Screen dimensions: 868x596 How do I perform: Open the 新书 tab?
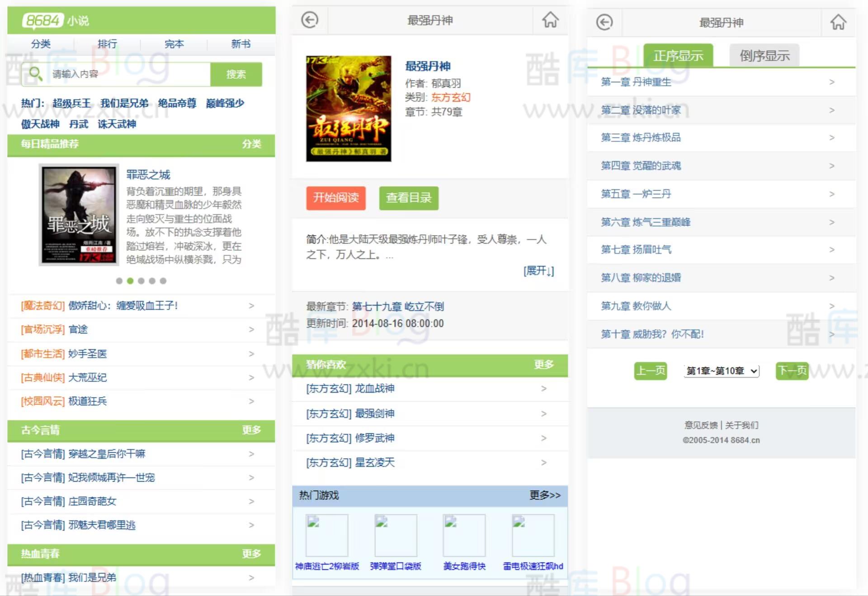click(241, 43)
